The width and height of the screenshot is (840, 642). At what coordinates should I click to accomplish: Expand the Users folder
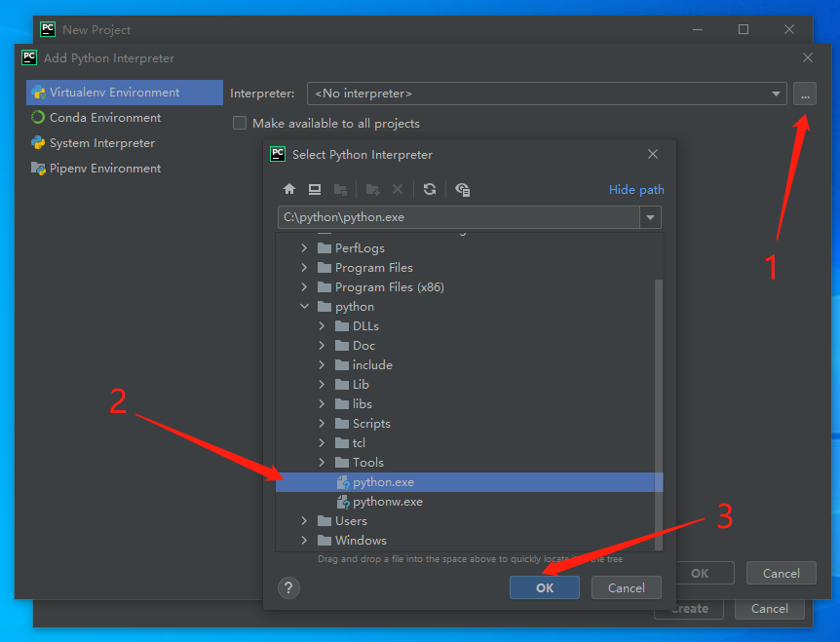[x=304, y=520]
